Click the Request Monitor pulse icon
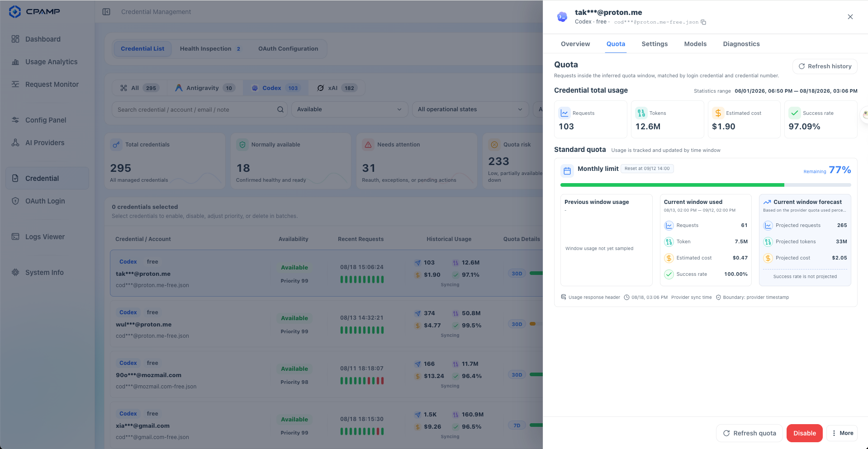 15,84
